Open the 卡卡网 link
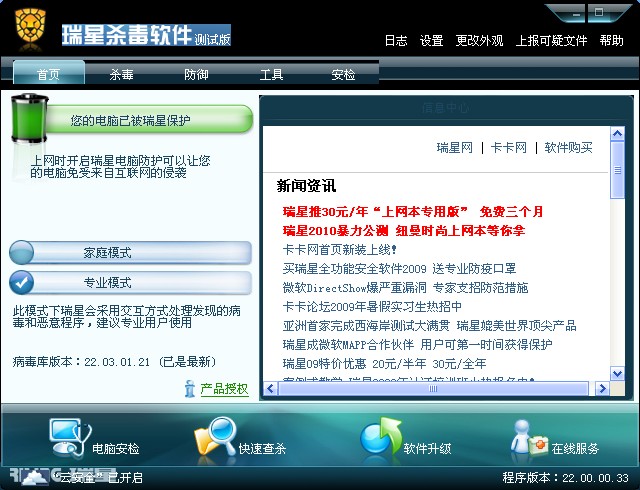640x490 pixels. 509,147
